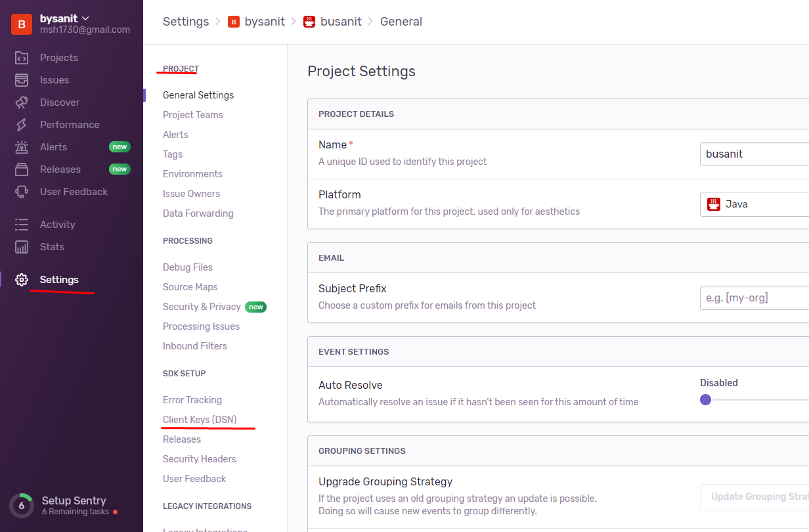The height and width of the screenshot is (532, 809).
Task: Open the Platform Java dropdown
Action: [754, 204]
